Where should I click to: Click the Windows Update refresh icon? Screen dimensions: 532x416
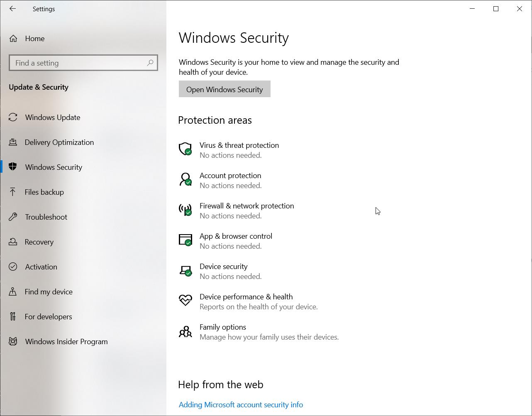(x=13, y=117)
